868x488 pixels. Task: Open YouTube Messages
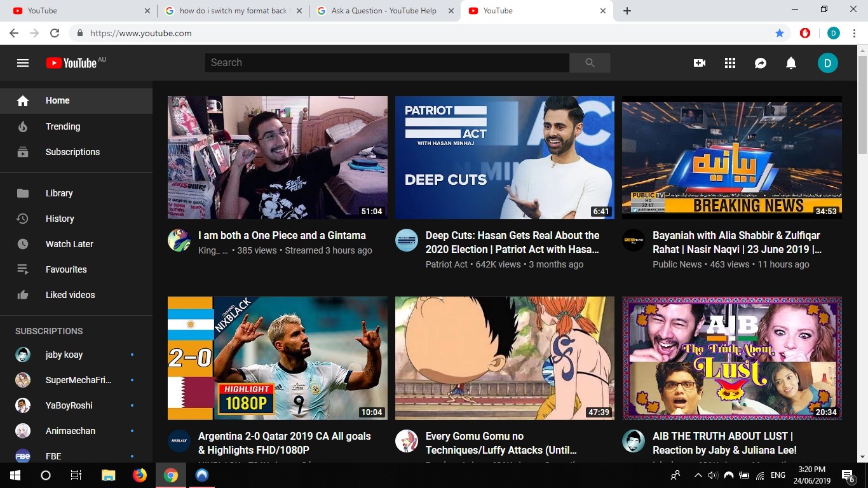point(760,62)
